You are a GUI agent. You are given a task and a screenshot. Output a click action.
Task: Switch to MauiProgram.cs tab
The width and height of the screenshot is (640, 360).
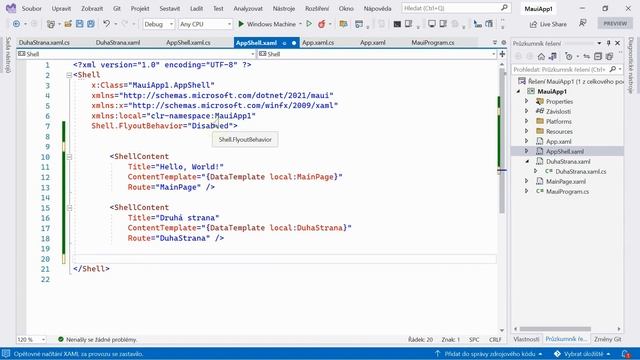tap(433, 42)
